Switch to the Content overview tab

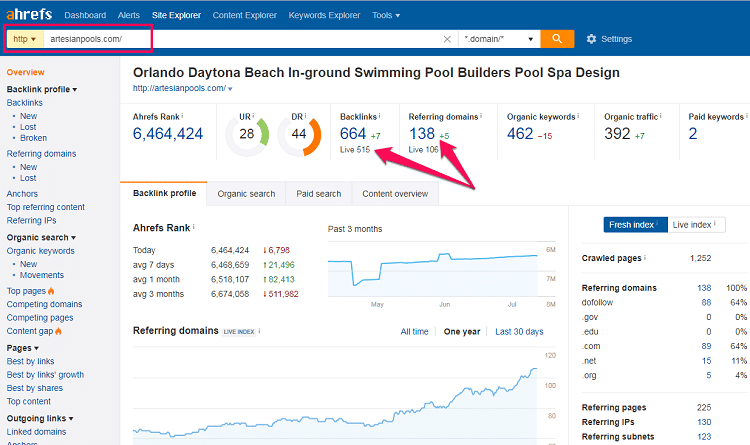click(x=395, y=194)
